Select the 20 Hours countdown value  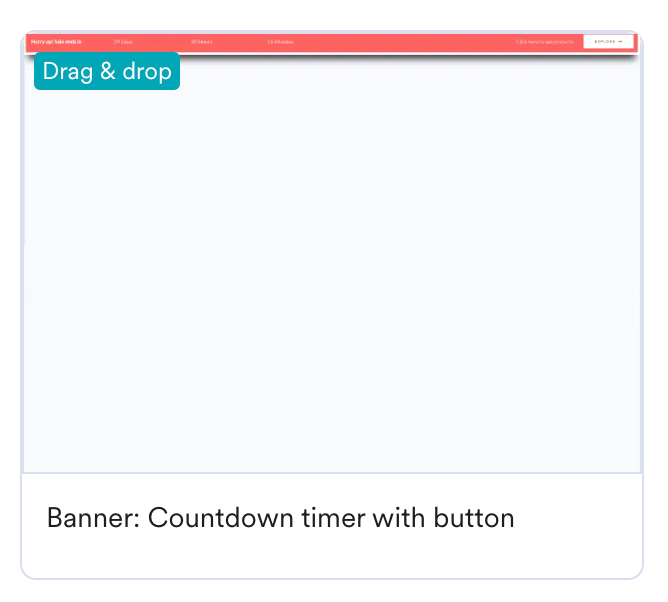coord(201,42)
